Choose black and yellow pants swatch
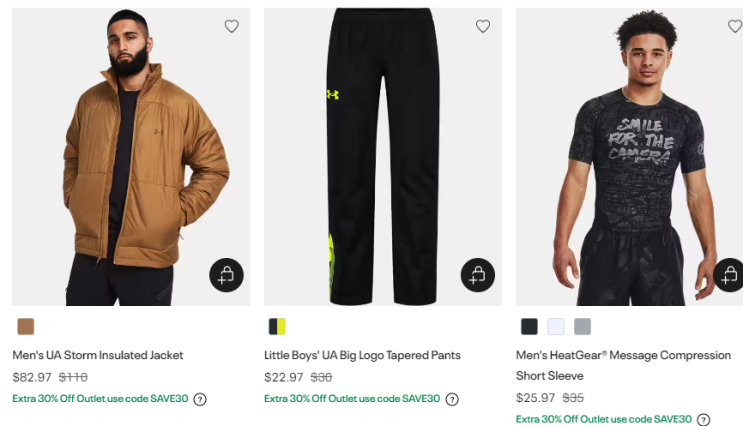The height and width of the screenshot is (426, 743). click(277, 326)
